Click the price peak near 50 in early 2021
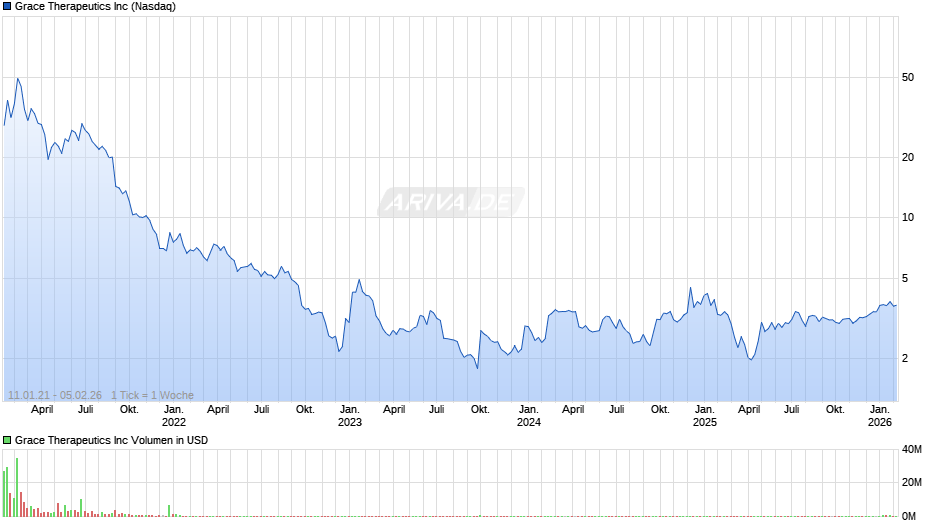The image size is (940, 526). click(17, 79)
